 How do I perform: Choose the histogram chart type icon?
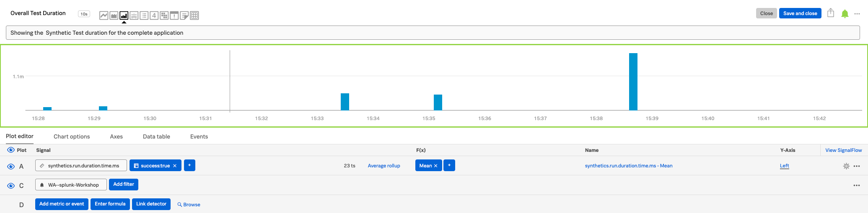click(134, 15)
